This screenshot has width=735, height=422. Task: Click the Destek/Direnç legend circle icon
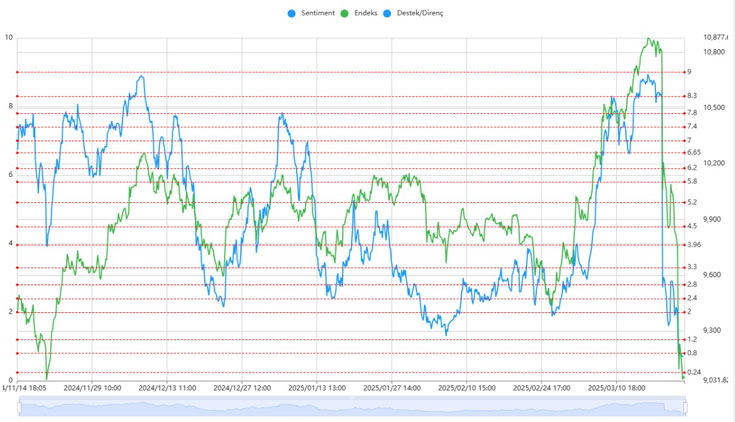[x=388, y=13]
